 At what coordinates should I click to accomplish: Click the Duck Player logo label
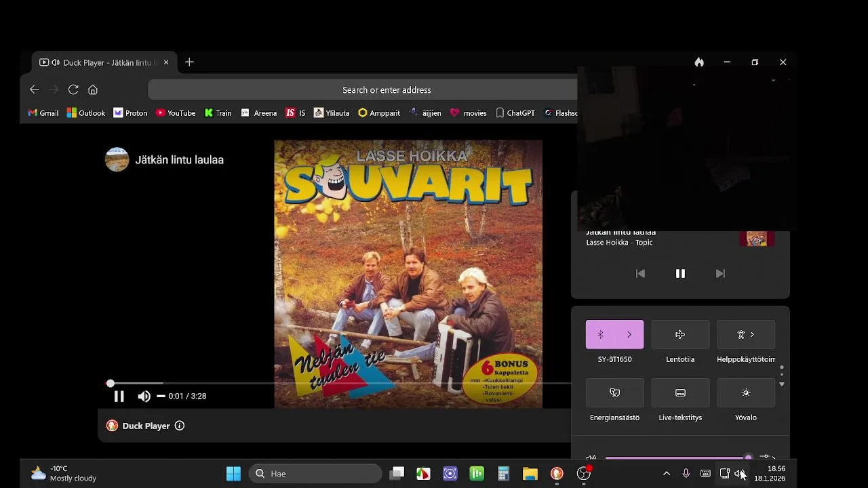point(138,426)
